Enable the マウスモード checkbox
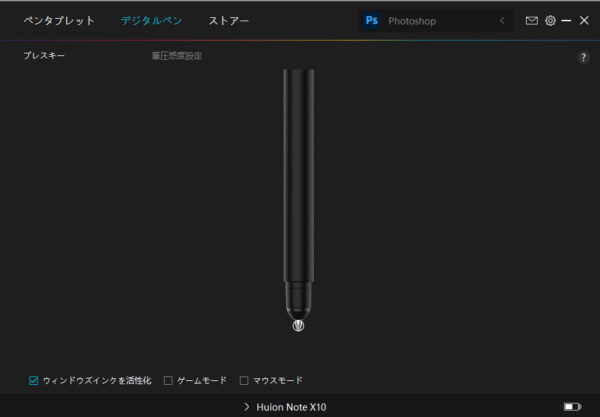Viewport: 600px width, 417px height. click(244, 381)
